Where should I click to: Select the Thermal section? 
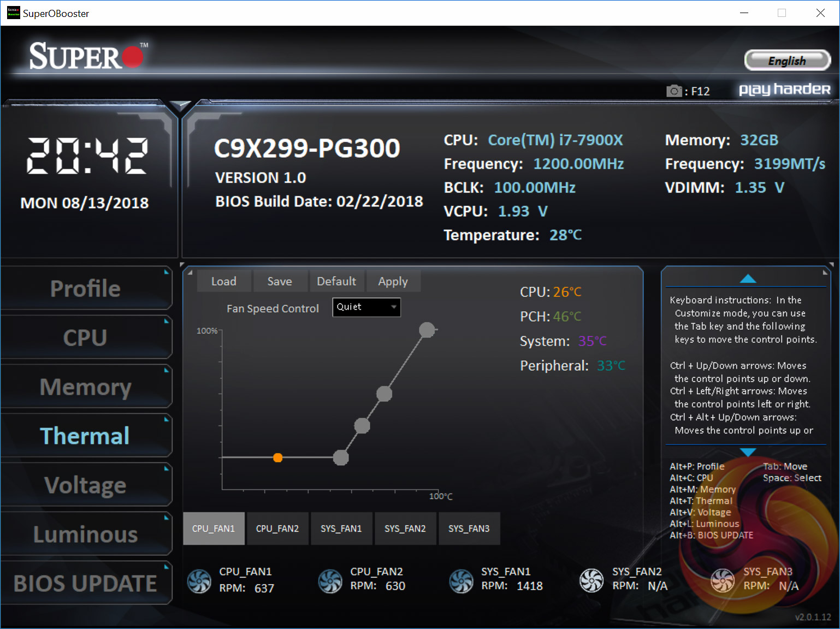86,436
